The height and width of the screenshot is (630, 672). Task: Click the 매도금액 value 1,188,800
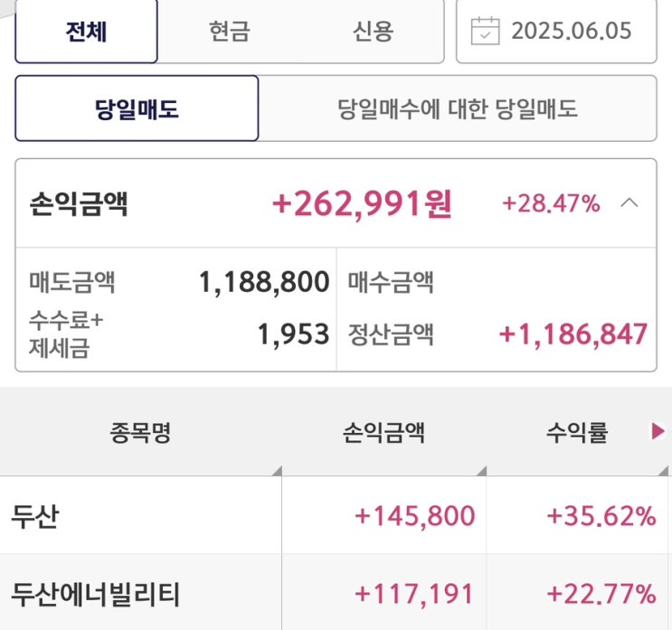(x=264, y=282)
